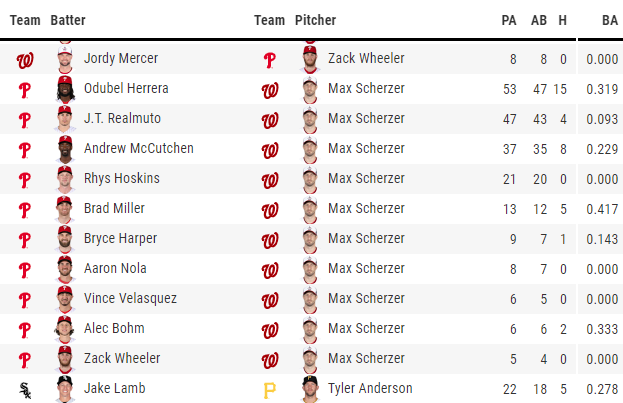Sort by the AB column header

[x=539, y=20]
